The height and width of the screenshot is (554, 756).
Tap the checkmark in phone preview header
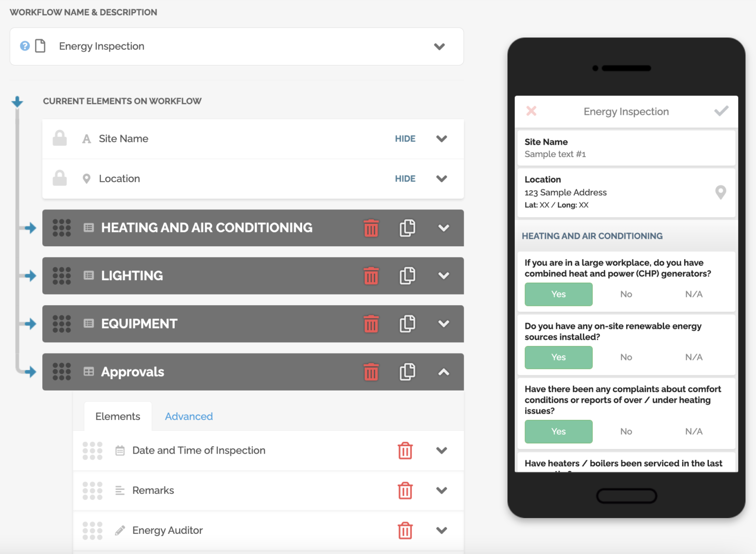point(721,111)
